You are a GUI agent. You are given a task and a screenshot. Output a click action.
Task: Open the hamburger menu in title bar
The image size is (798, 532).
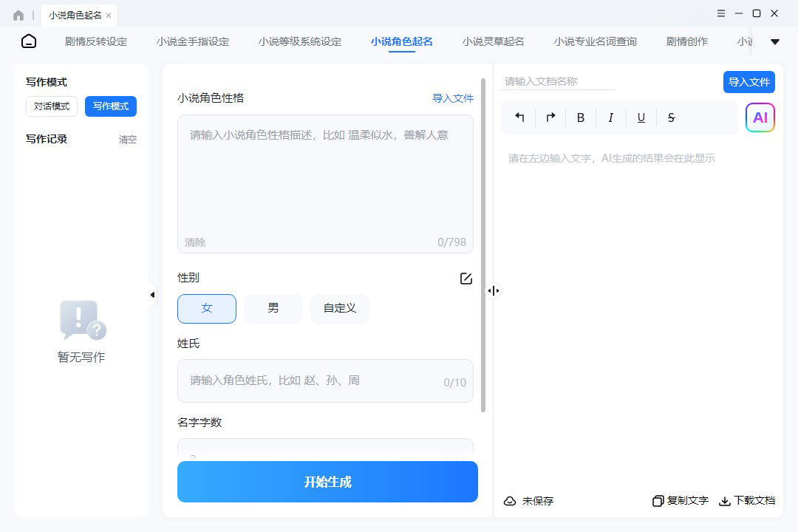[721, 13]
